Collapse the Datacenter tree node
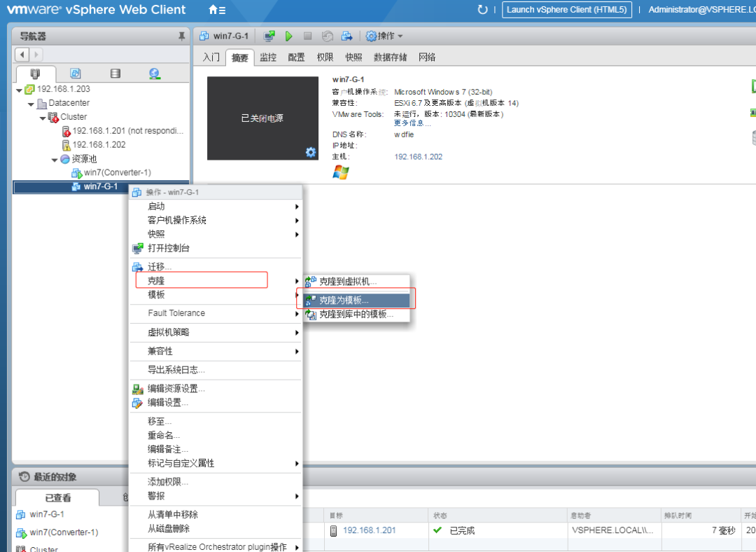Screen dimensions: 756x552 pyautogui.click(x=31, y=104)
